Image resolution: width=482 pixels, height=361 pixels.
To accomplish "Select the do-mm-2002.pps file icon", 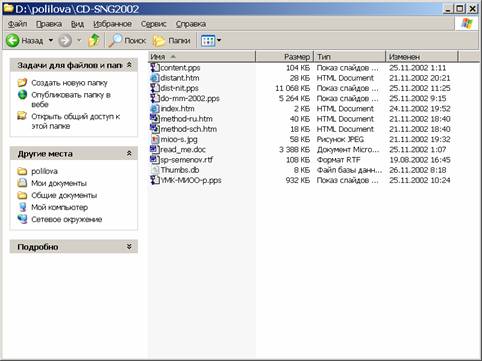I will 155,98.
